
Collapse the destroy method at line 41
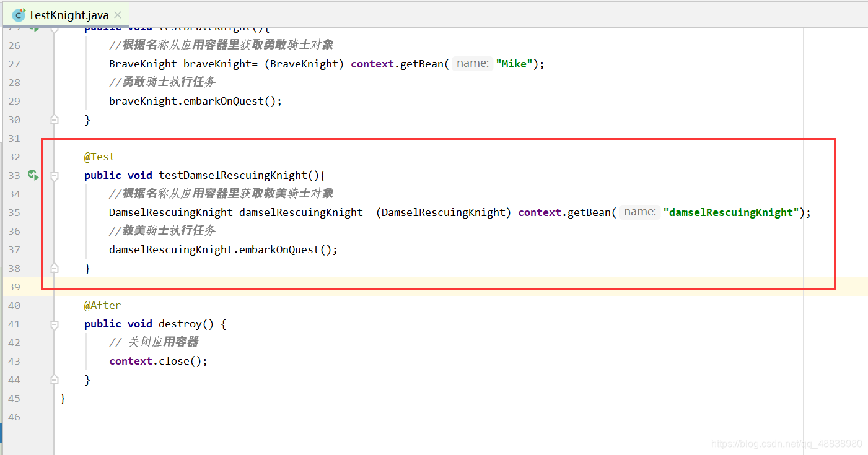[55, 324]
